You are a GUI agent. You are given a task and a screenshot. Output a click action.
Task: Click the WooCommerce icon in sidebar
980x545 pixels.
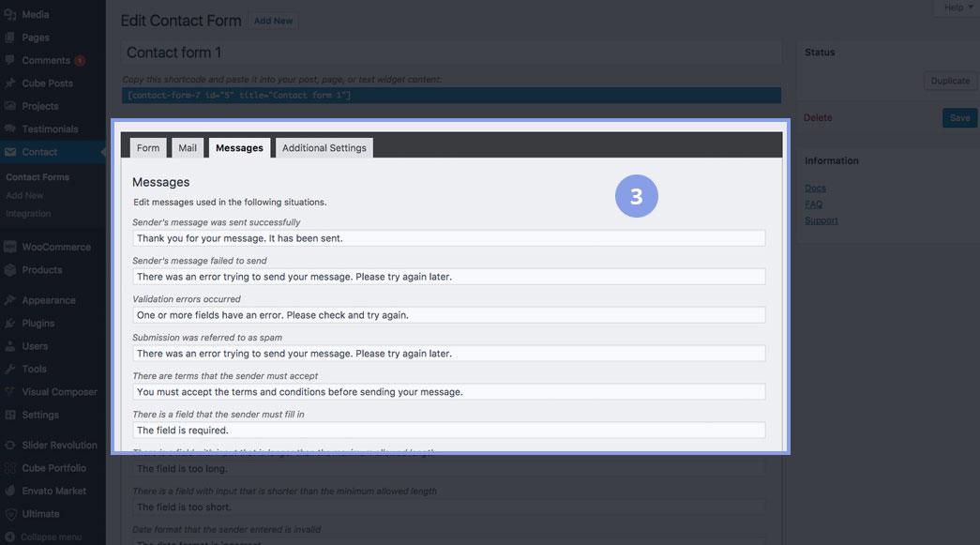9,248
